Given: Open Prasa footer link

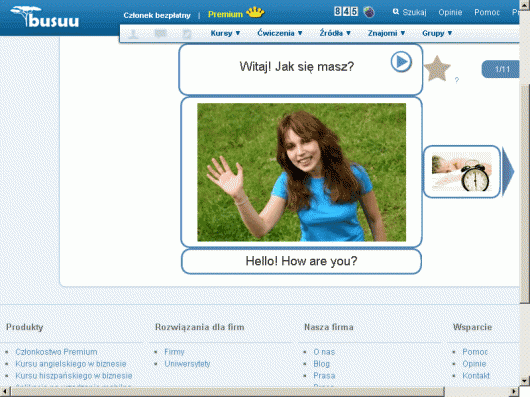Looking at the screenshot, I should pos(324,376).
